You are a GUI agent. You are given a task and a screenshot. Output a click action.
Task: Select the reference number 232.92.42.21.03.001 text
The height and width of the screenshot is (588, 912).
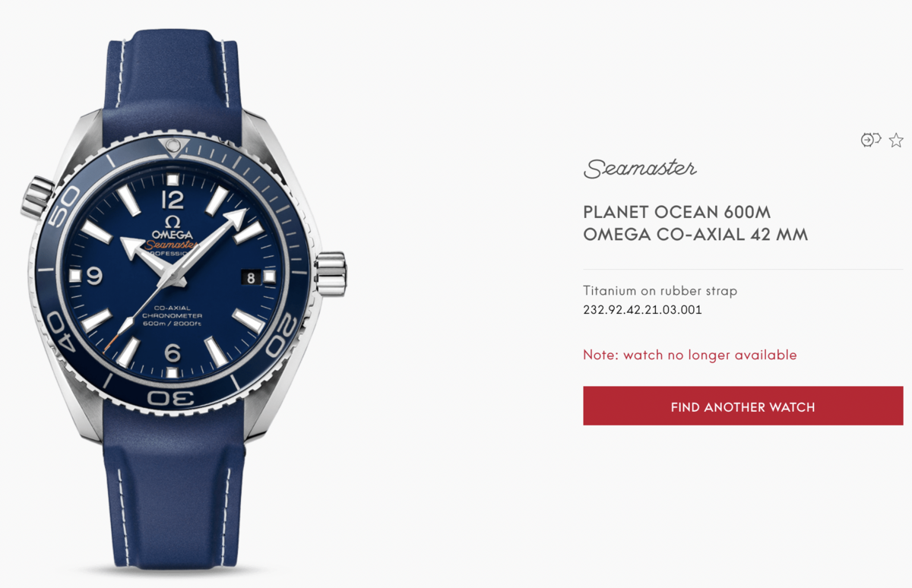(642, 310)
